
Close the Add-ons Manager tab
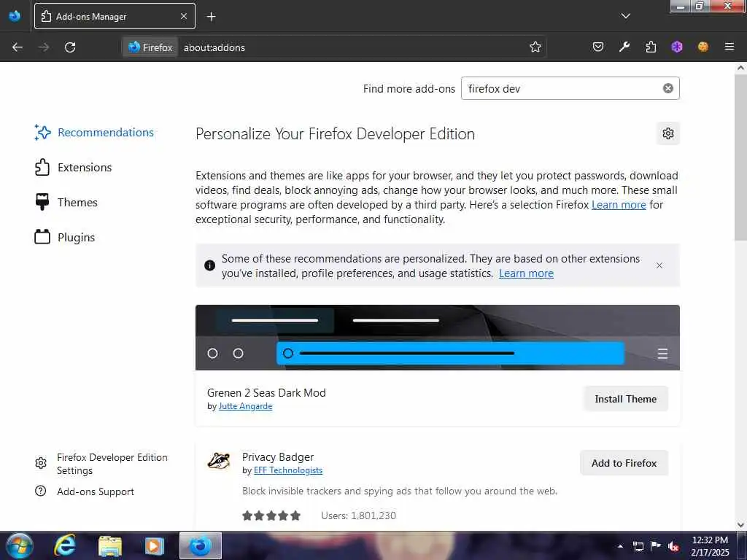[x=184, y=16]
